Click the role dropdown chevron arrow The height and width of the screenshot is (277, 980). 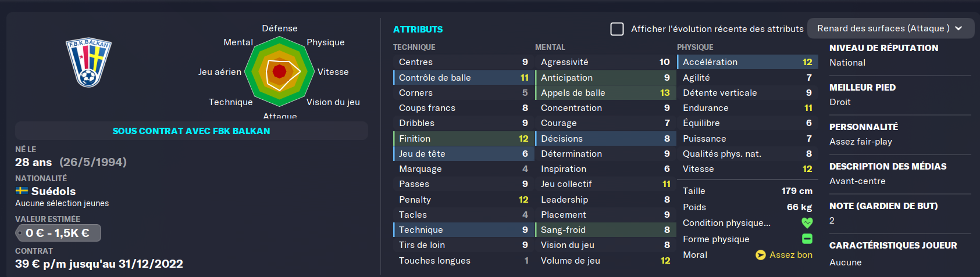click(x=958, y=28)
